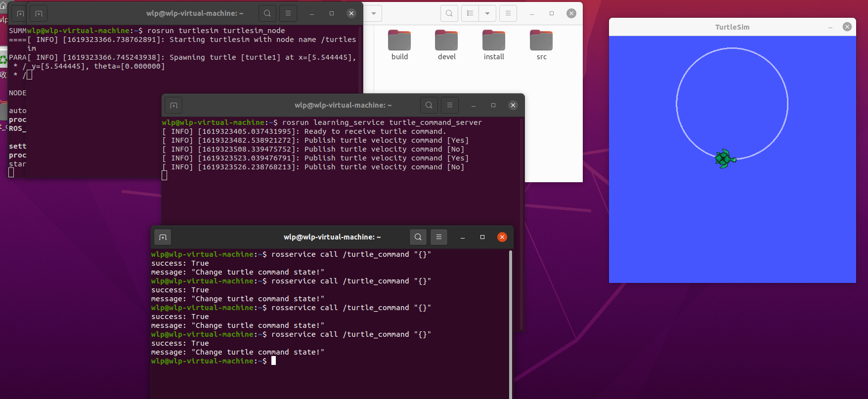The image size is (868, 399).
Task: Click the scrollbar in rosservice terminal
Action: click(x=510, y=321)
